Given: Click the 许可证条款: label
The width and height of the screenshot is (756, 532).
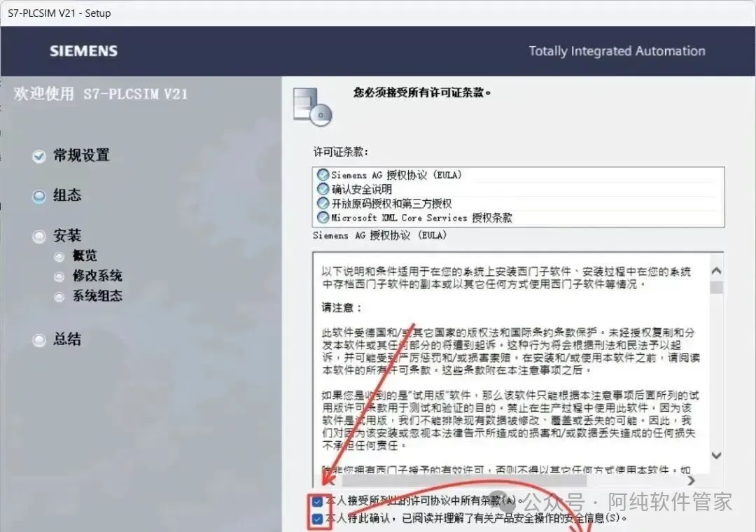Looking at the screenshot, I should (x=341, y=152).
